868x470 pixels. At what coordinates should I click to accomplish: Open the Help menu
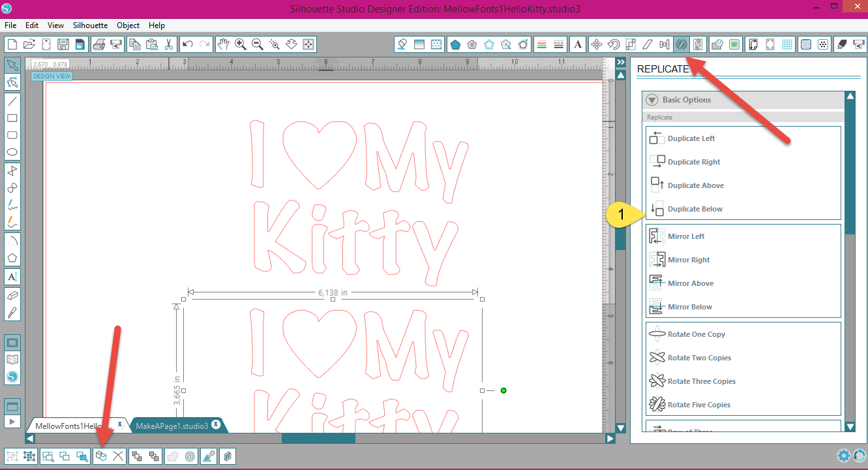(x=157, y=25)
